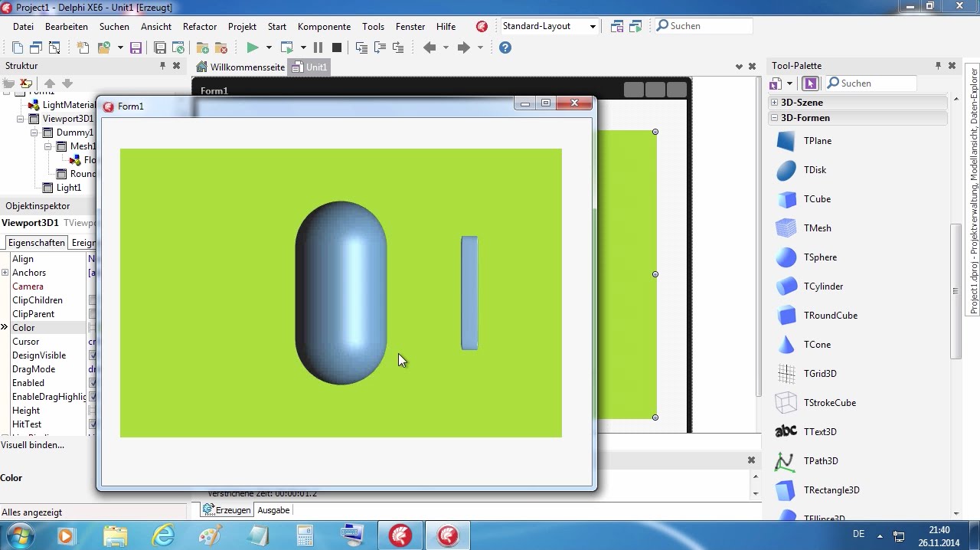The height and width of the screenshot is (550, 980).
Task: Click Move Up arrow in Struktur panel
Action: pyautogui.click(x=50, y=83)
